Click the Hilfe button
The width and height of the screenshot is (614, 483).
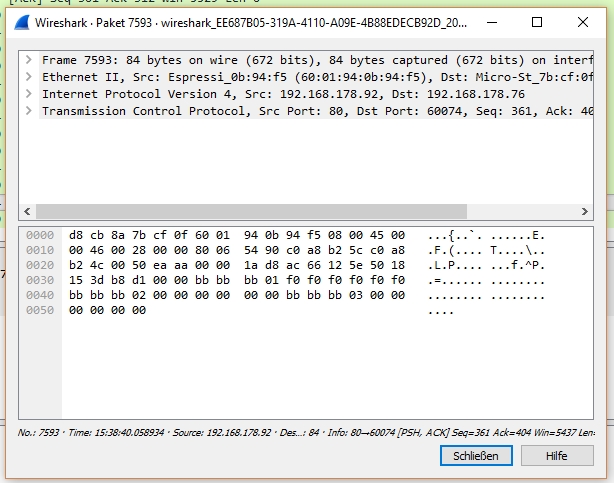tap(557, 456)
